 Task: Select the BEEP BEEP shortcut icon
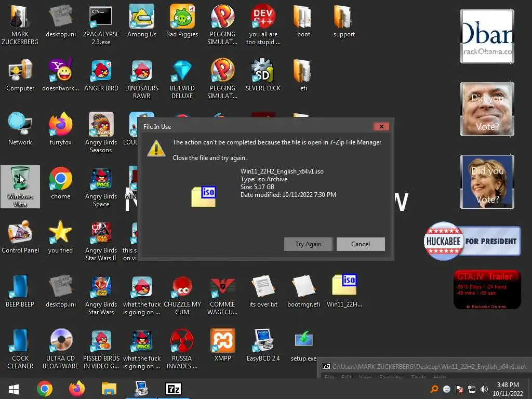point(20,291)
